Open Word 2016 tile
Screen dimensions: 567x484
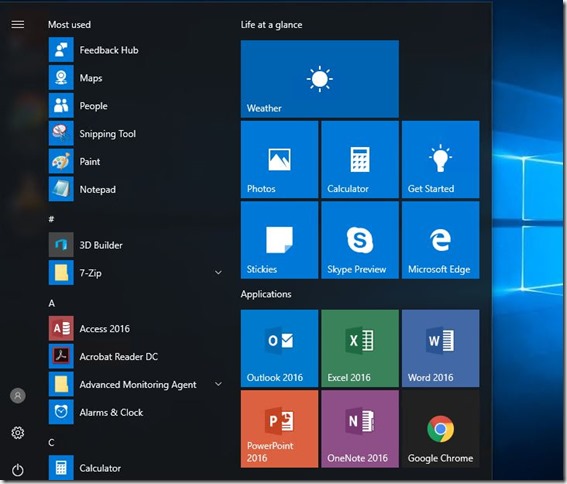tap(440, 348)
